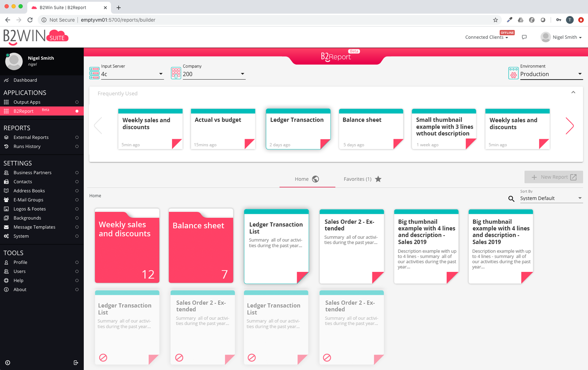
Task: Click the E-Mail Groups icon
Action: coord(6,200)
